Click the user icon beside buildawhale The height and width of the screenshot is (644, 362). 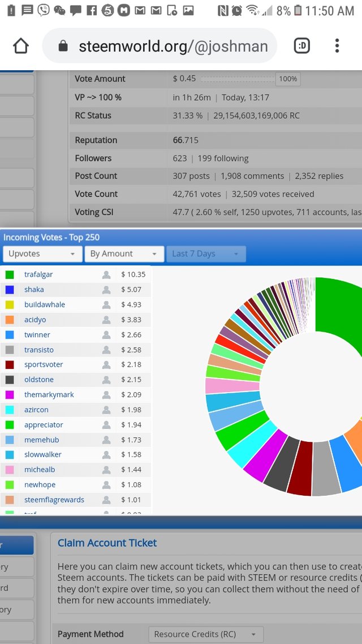[x=106, y=305]
